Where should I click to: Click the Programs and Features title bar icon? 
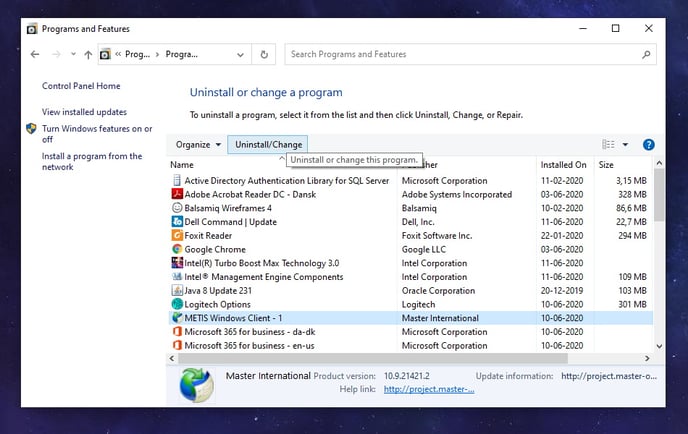(x=32, y=29)
